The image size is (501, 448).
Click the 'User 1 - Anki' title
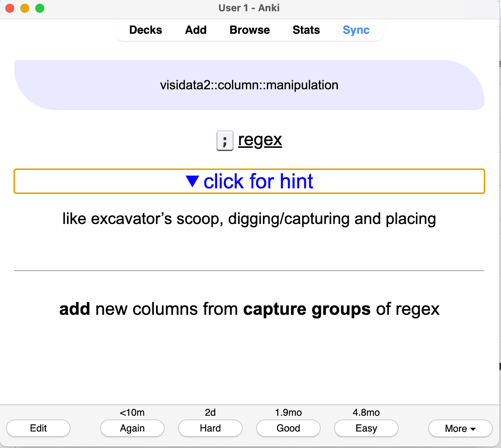pyautogui.click(x=249, y=8)
